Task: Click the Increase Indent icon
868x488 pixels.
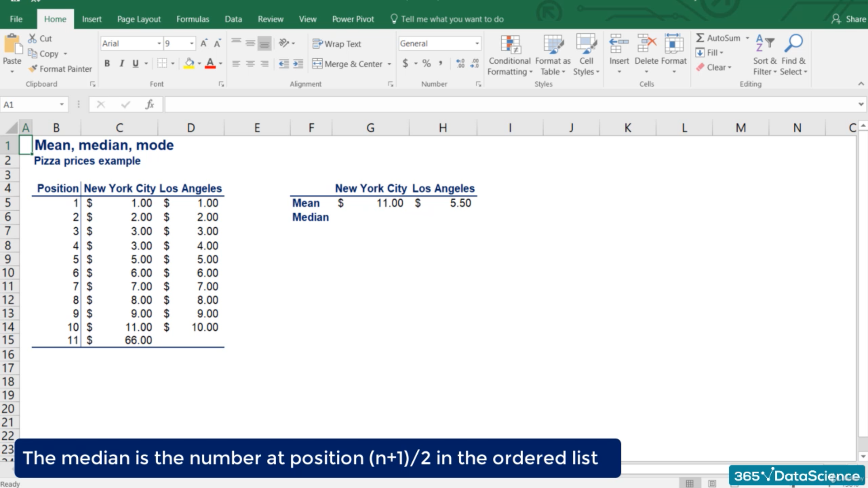Action: [x=298, y=64]
